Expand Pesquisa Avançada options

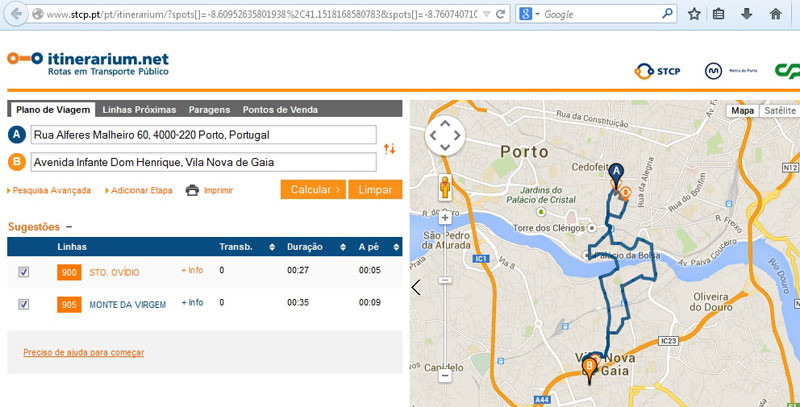coord(50,190)
